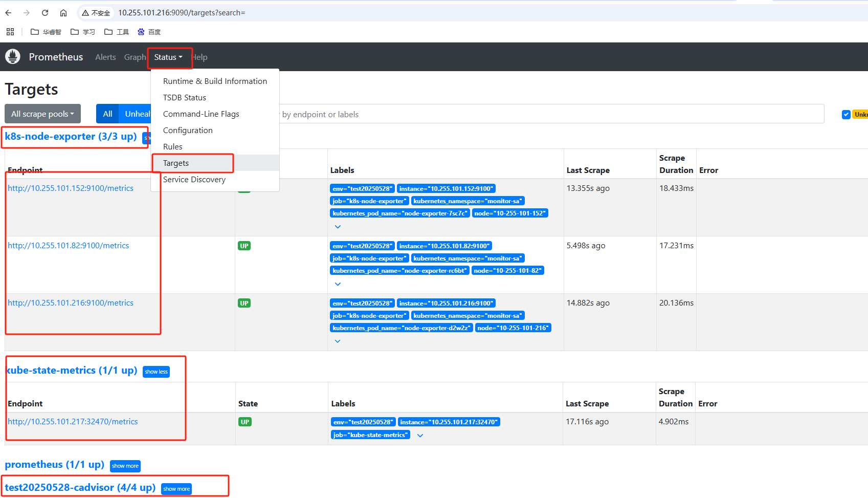
Task: Open the 百度 bookmark
Action: (149, 32)
